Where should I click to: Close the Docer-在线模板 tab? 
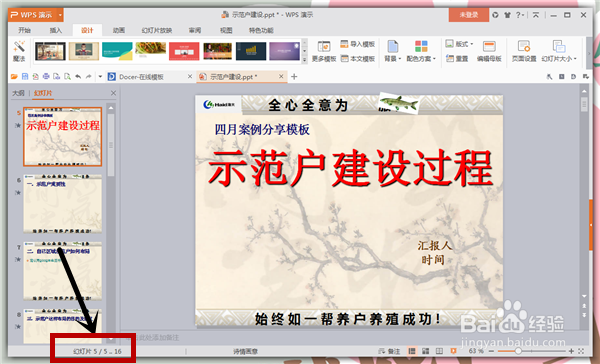190,77
